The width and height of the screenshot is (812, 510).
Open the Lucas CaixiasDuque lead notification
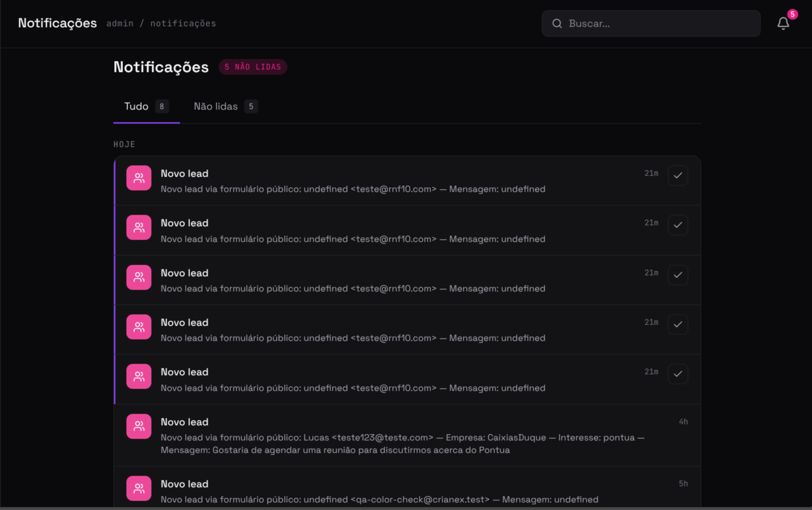[407, 436]
